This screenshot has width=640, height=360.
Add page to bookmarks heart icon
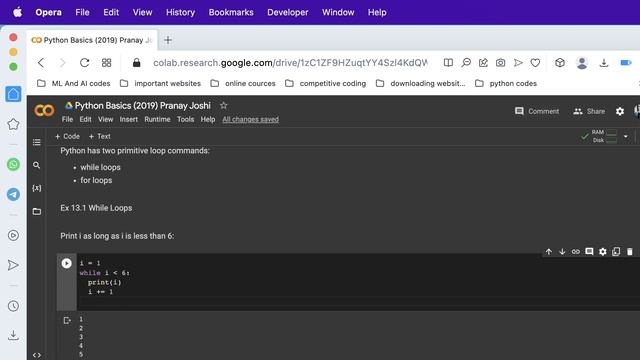[535, 63]
